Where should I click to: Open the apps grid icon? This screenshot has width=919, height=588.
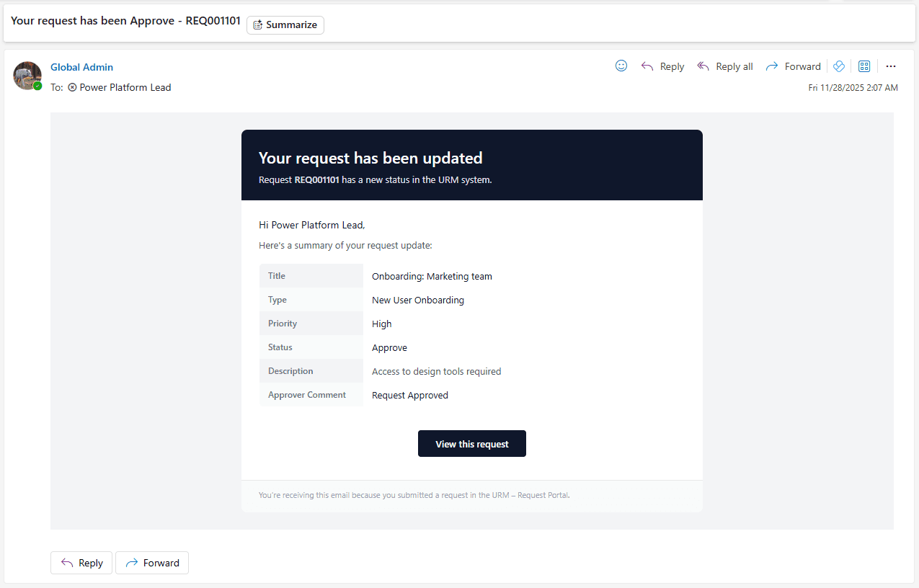[863, 66]
